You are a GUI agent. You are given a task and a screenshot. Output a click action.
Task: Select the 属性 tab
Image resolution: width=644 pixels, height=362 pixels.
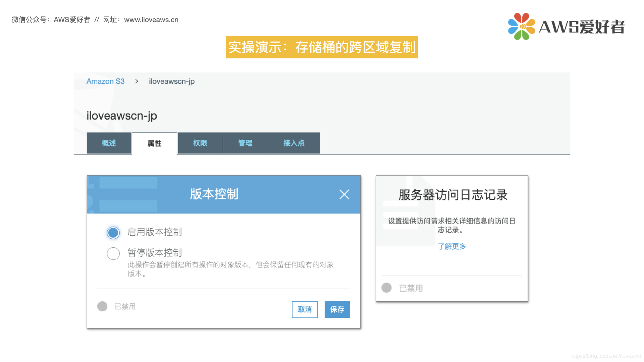pyautogui.click(x=155, y=143)
